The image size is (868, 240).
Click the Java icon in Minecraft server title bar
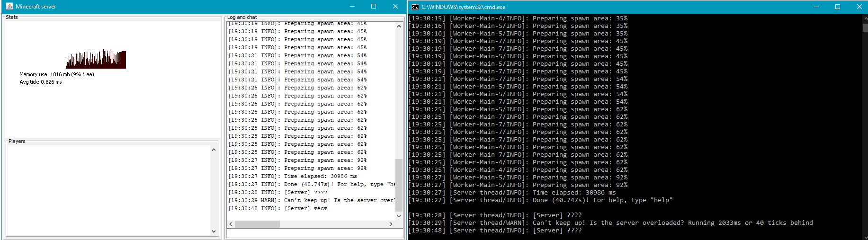tap(9, 7)
